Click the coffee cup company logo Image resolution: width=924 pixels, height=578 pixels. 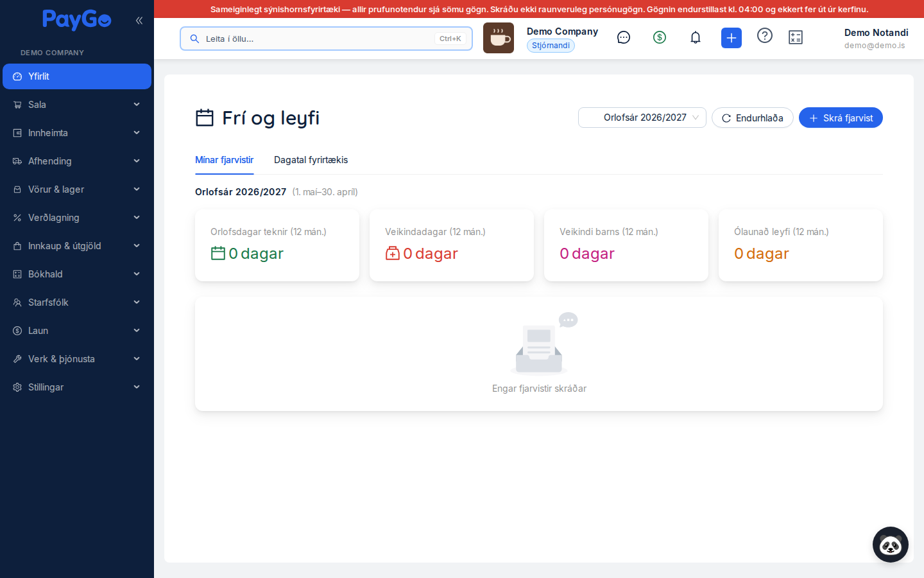click(499, 38)
